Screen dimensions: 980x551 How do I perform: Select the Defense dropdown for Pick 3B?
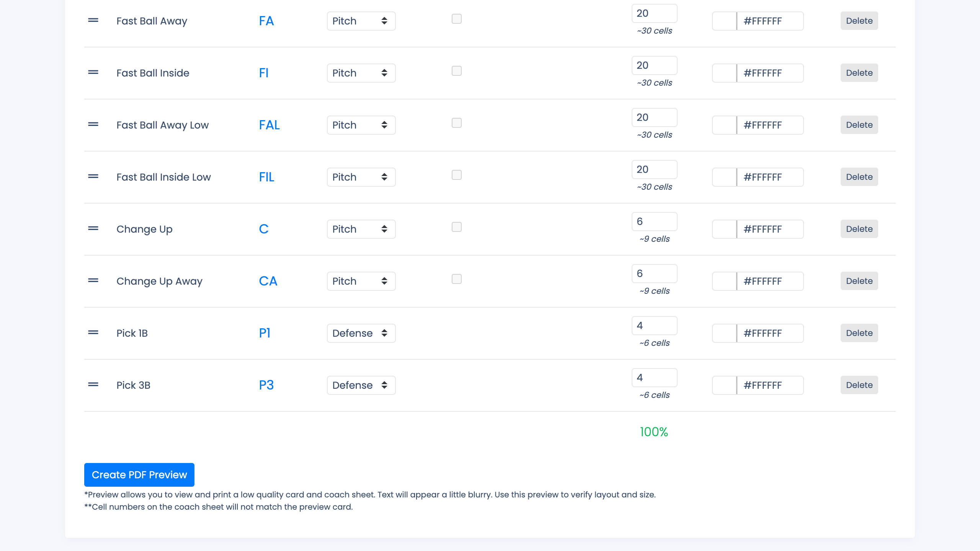(360, 385)
